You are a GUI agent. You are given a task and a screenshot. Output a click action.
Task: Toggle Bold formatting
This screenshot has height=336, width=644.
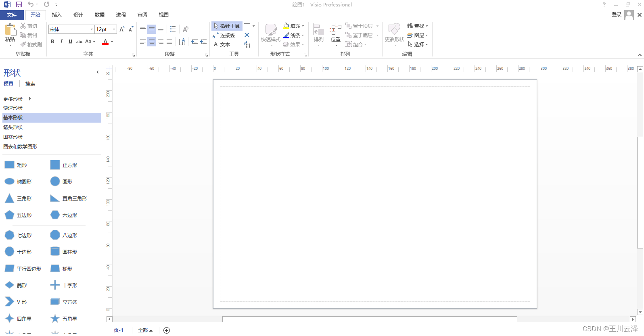[x=52, y=42]
